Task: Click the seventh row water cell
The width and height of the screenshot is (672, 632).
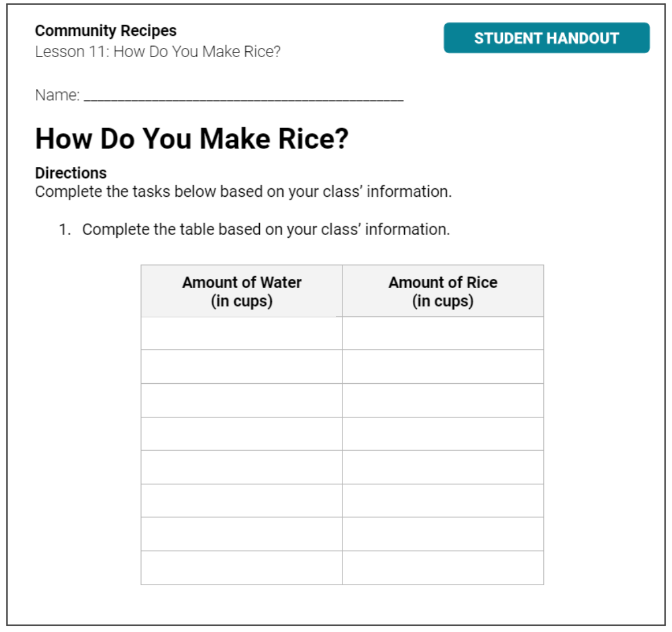Action: tap(242, 534)
